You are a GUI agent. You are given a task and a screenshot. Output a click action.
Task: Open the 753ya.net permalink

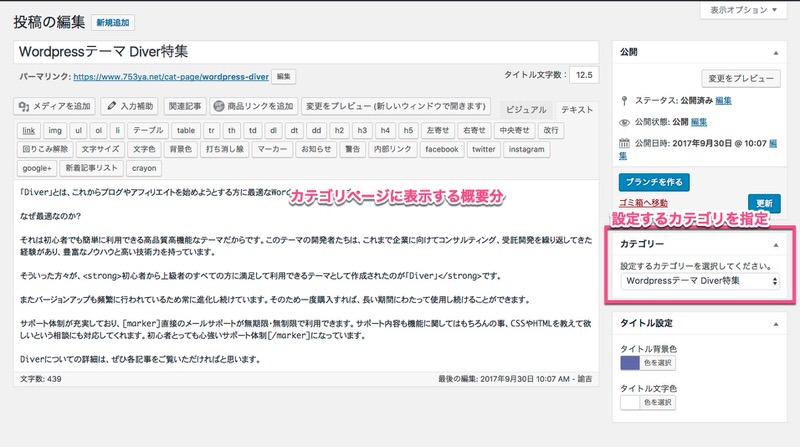(x=171, y=77)
